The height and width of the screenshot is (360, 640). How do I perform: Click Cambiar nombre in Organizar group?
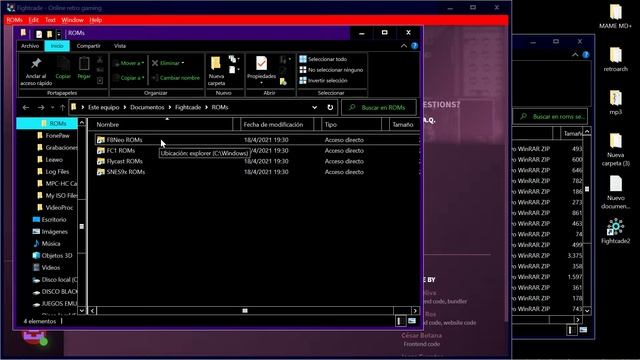(176, 78)
